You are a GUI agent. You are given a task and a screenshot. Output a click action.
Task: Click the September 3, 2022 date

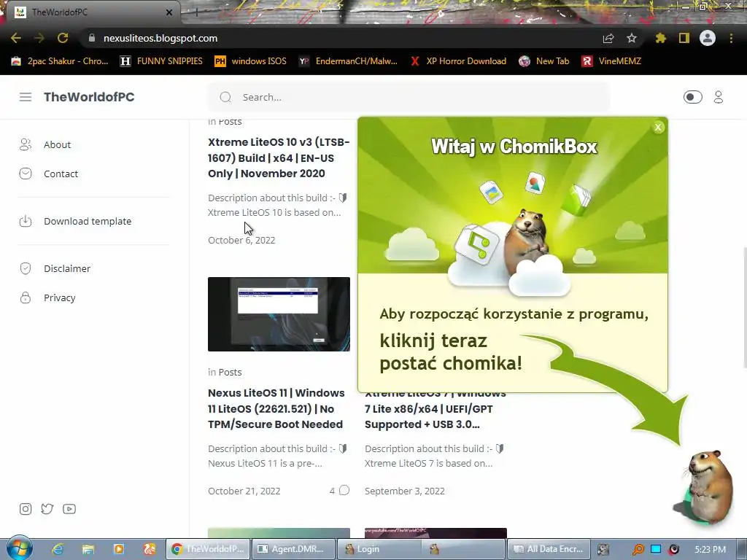point(404,491)
